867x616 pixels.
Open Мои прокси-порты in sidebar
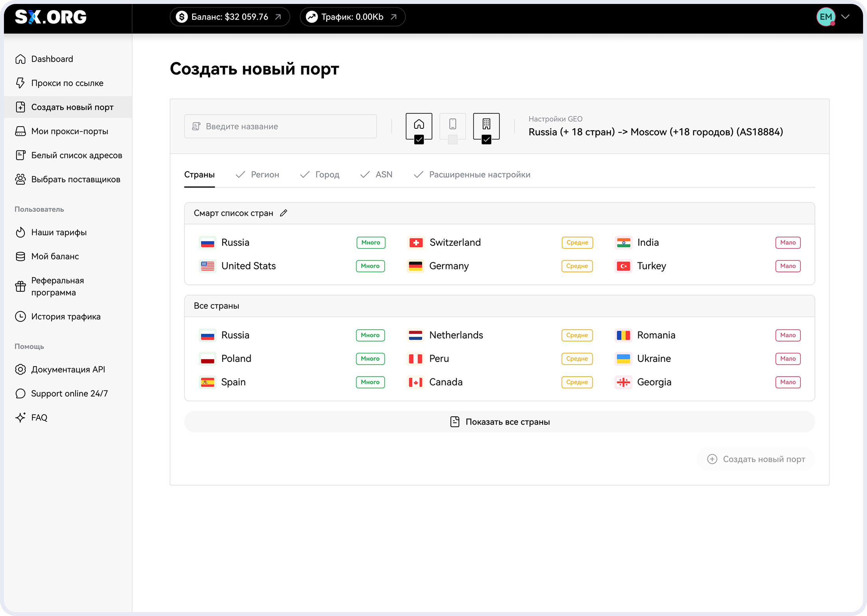69,131
